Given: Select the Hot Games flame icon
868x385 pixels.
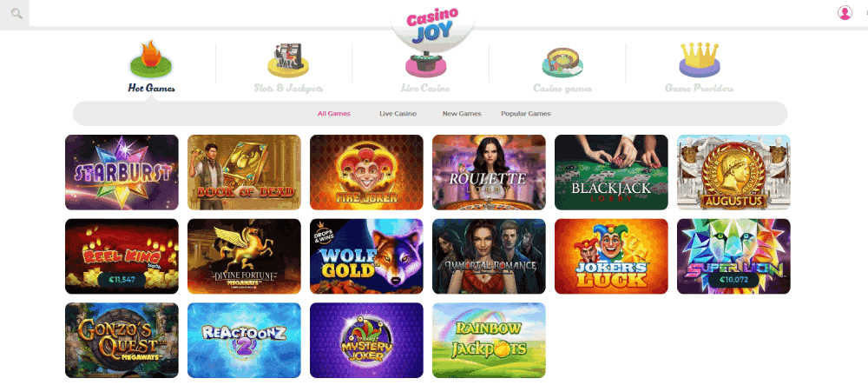Looking at the screenshot, I should point(151,58).
